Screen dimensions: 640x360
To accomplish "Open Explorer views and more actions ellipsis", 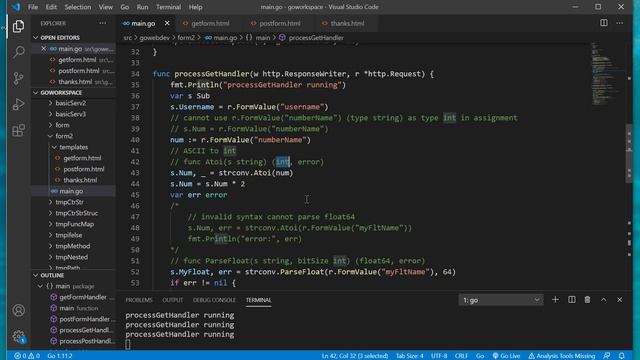I will coord(102,23).
